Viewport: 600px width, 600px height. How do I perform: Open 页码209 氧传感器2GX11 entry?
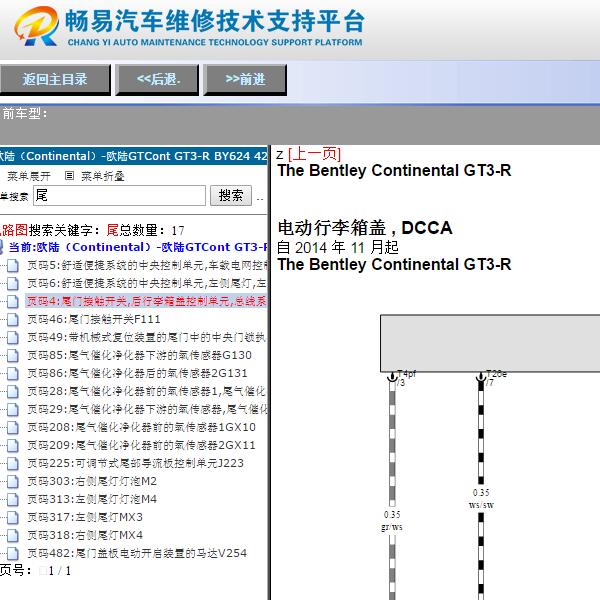pos(141,445)
